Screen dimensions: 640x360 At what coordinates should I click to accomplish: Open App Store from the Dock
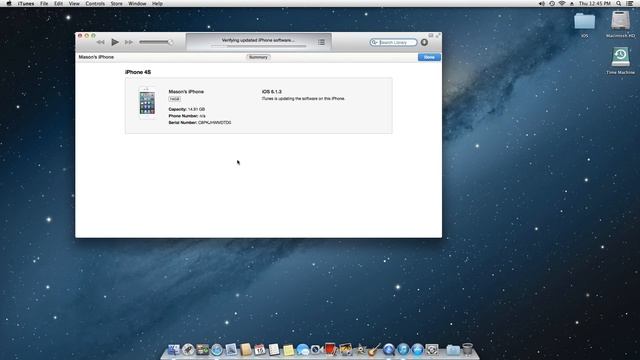coord(417,349)
